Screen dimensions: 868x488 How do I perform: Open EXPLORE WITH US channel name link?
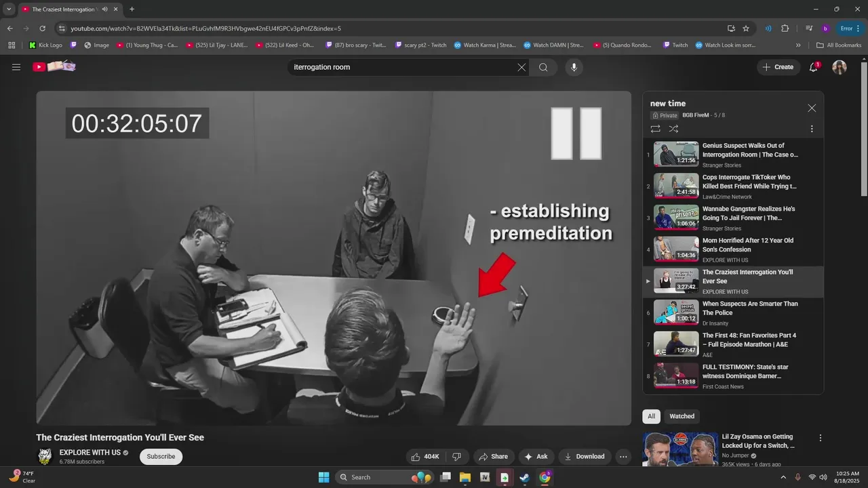pos(90,453)
